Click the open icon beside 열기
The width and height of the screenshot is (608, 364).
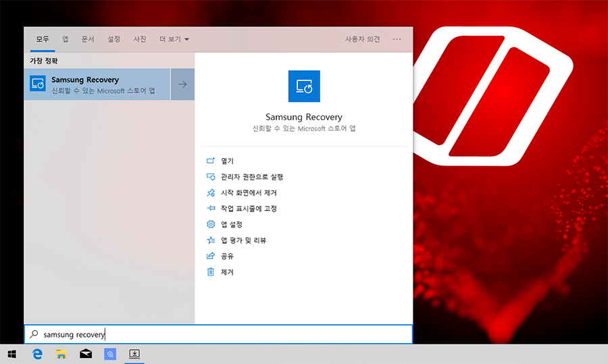211,161
